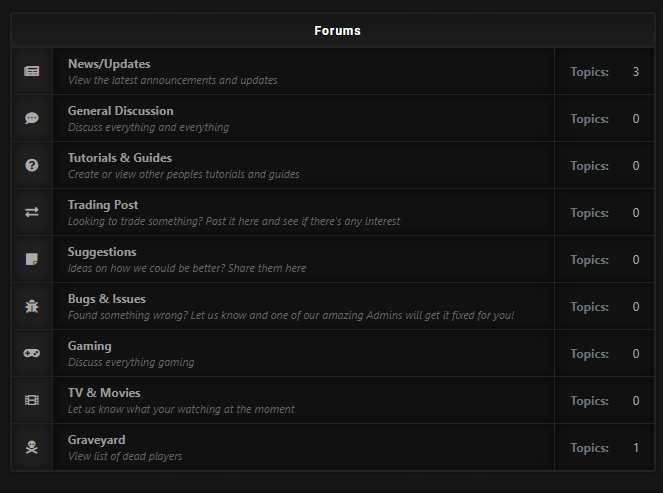Open the News/Updates forum
The width and height of the screenshot is (663, 493).
tap(109, 64)
